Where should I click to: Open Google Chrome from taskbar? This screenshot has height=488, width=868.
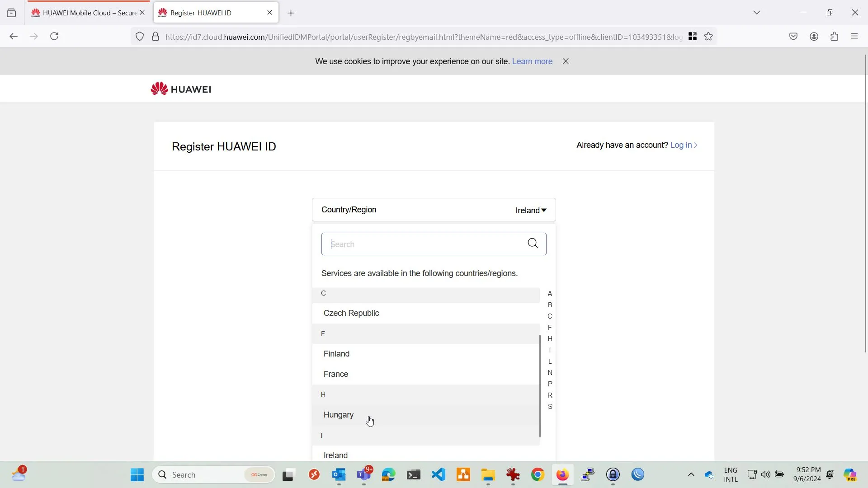pos(538,475)
